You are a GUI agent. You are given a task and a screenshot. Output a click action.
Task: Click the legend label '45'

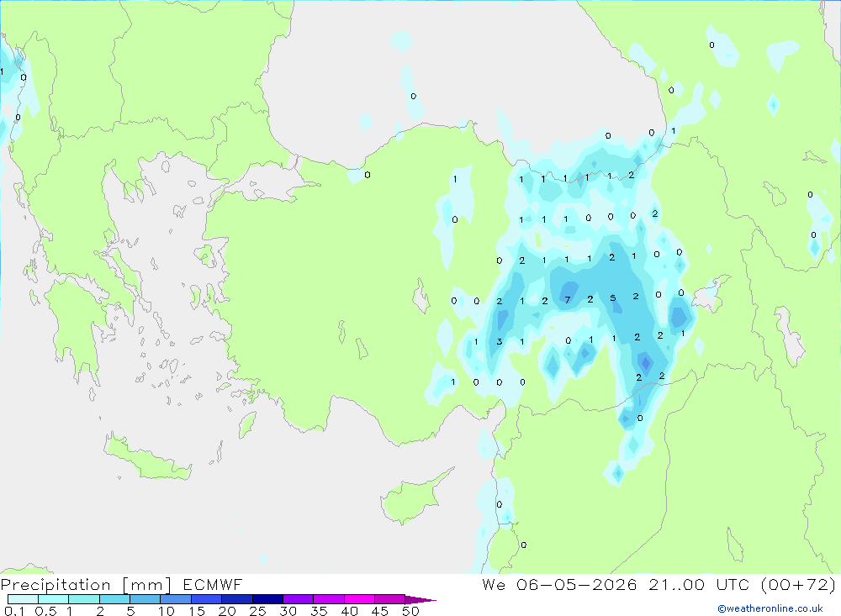[380, 611]
